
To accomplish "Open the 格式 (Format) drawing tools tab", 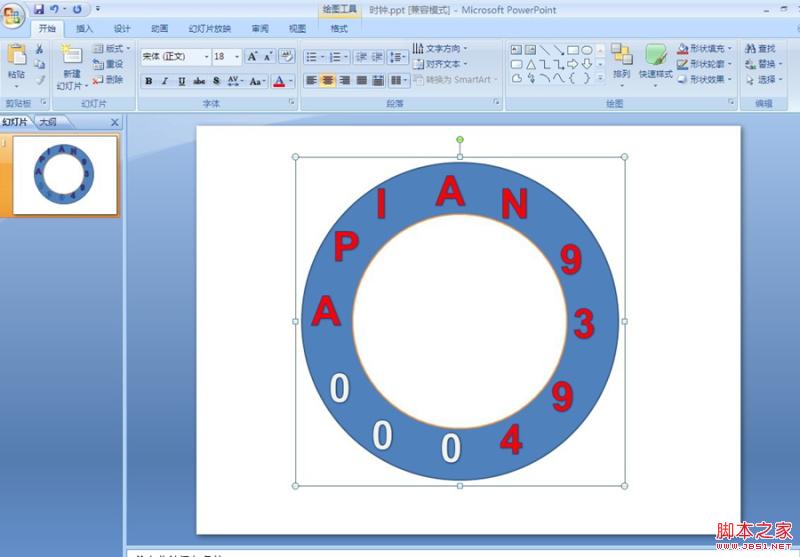I will pyautogui.click(x=339, y=29).
